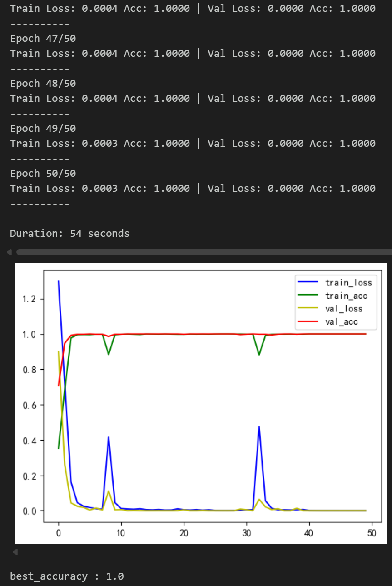Select the train_loss legend label

[348, 283]
